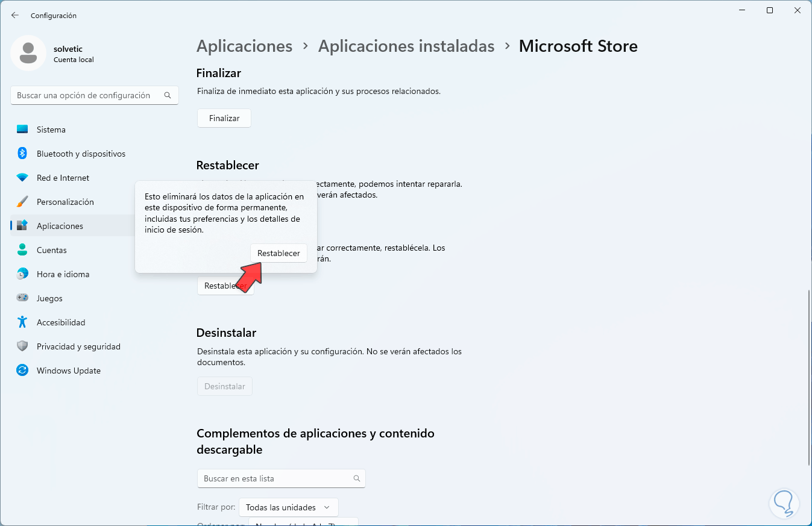Open the Juegos controller icon
Image resolution: width=812 pixels, height=526 pixels.
22,298
